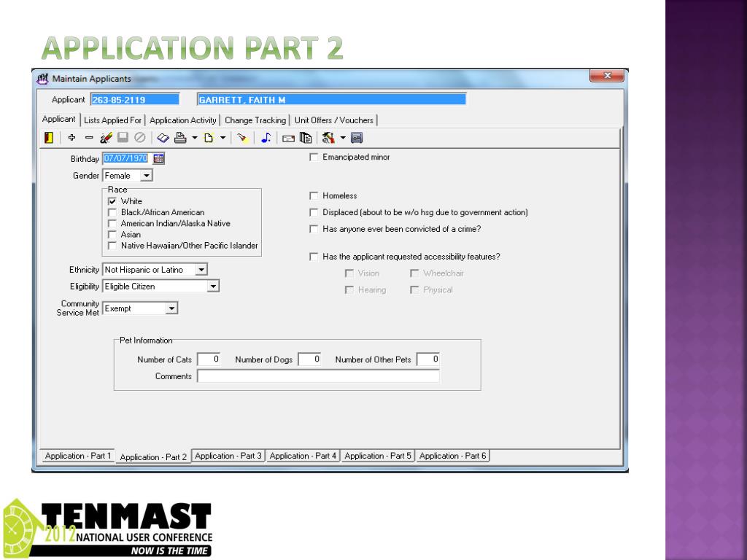
Task: Toggle the convicted of a crime checkbox
Action: (x=314, y=229)
